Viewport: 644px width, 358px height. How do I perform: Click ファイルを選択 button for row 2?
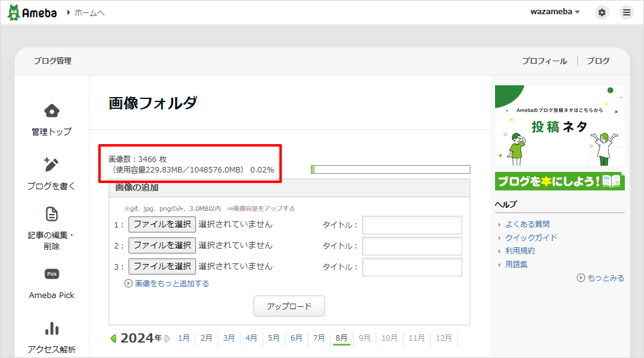click(162, 245)
